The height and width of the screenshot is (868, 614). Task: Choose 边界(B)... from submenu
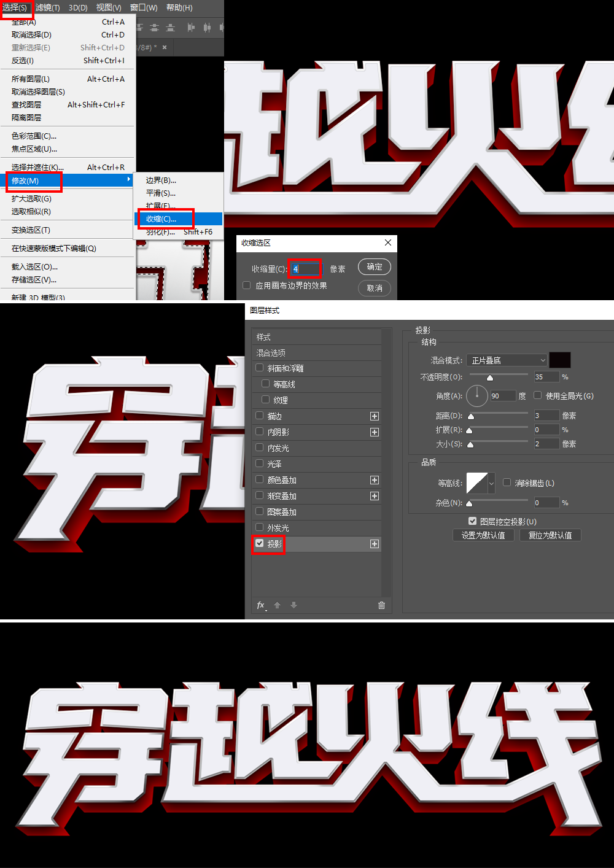click(178, 180)
